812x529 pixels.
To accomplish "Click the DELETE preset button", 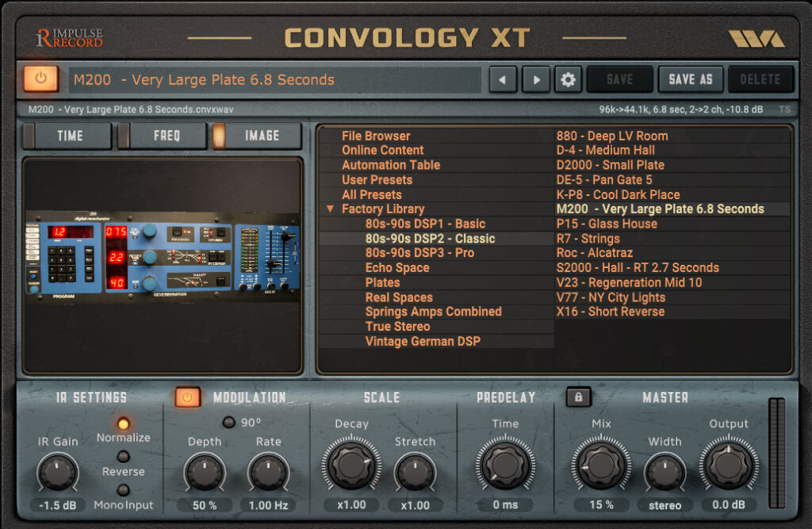I will coord(760,80).
